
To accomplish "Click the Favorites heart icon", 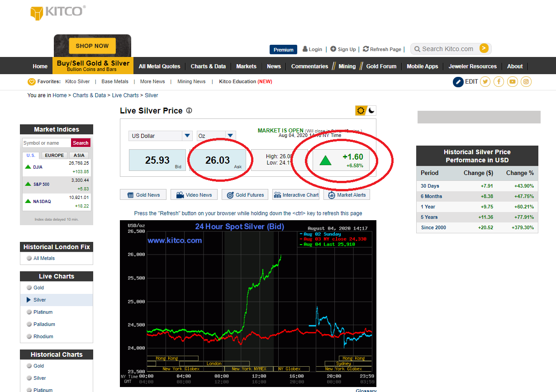I will click(x=31, y=82).
